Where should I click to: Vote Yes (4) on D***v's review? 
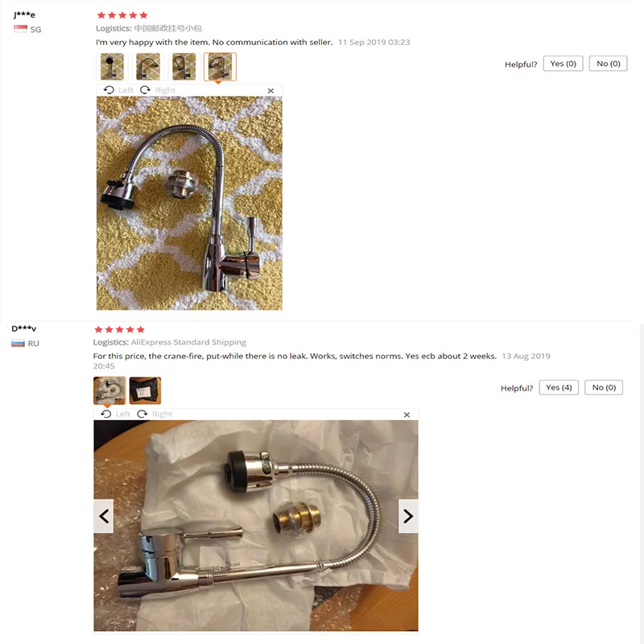559,388
